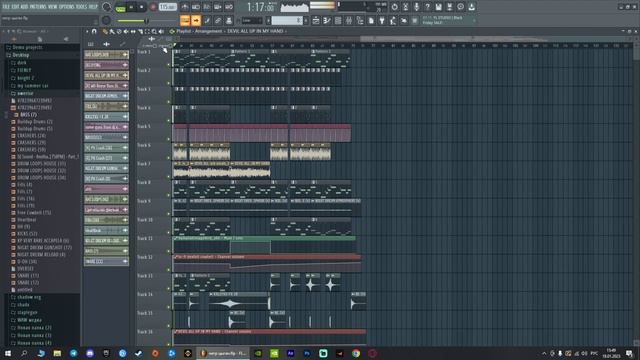
Task: Click the master pitch slider handle
Action: [x=147, y=20]
